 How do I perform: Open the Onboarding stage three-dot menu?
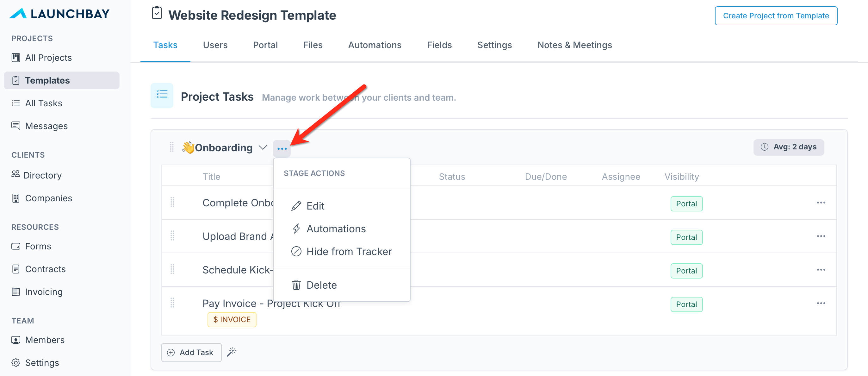tap(282, 148)
